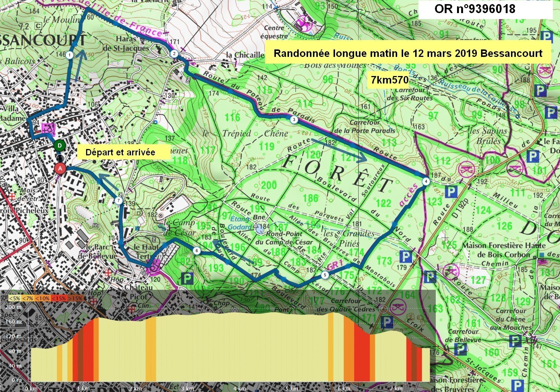The height and width of the screenshot is (392, 560).
Task: Click the >15% slope legend swatch
Action: point(74,298)
